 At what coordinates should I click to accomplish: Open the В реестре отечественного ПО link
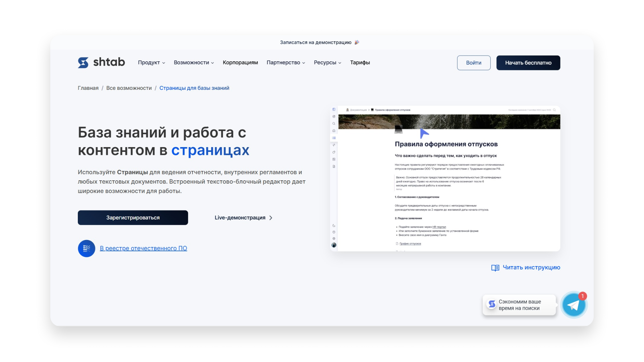pyautogui.click(x=143, y=248)
